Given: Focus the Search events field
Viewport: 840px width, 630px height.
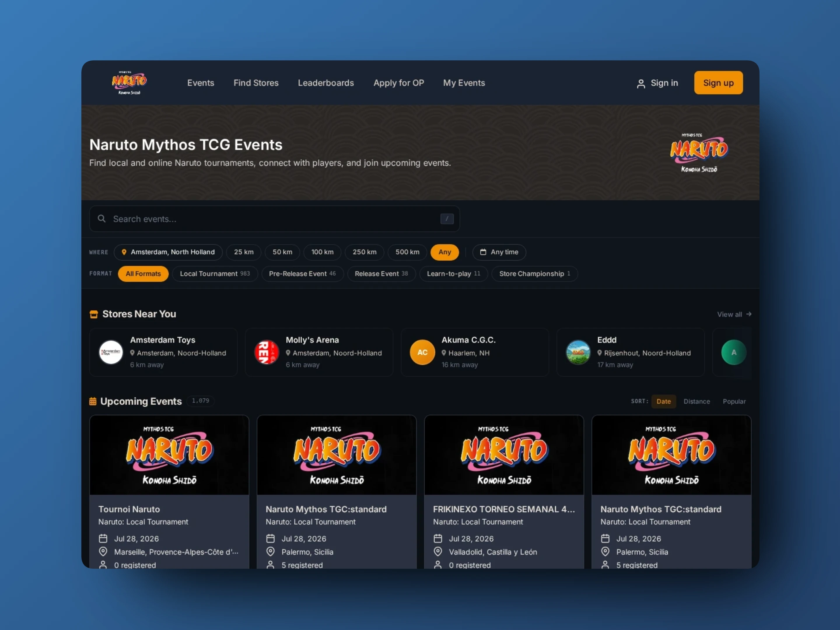Looking at the screenshot, I should point(274,219).
